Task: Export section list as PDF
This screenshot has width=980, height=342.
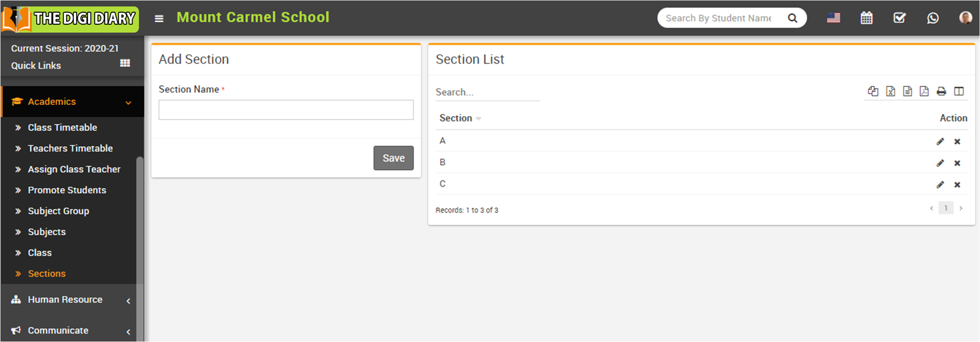Action: [x=924, y=91]
